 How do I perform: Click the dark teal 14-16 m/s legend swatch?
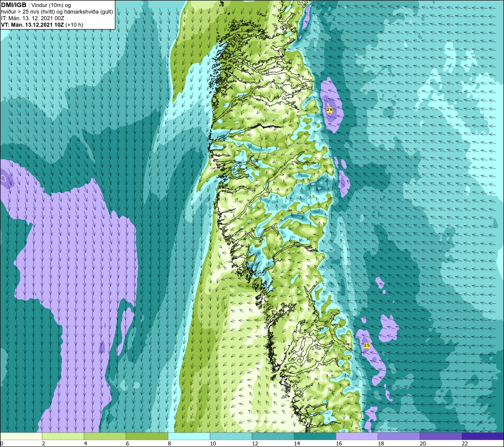coord(314,436)
